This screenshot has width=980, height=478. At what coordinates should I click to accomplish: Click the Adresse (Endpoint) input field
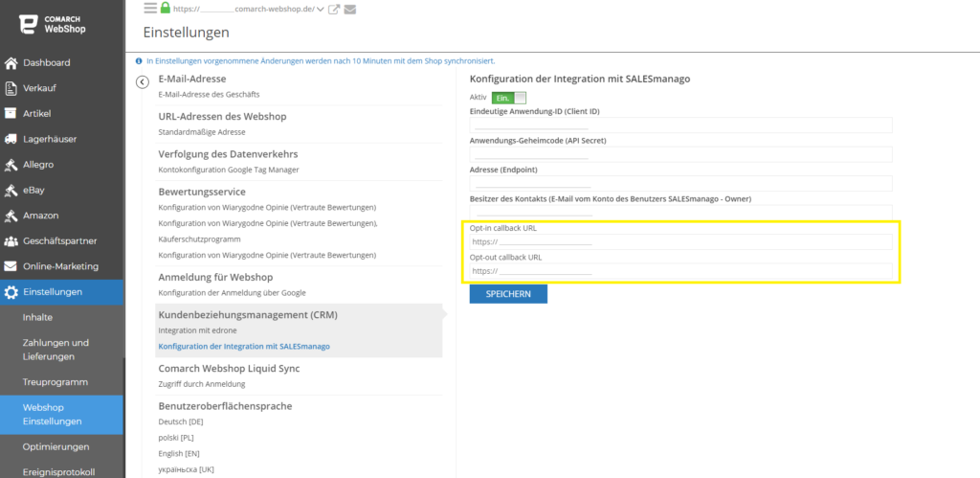pyautogui.click(x=680, y=183)
